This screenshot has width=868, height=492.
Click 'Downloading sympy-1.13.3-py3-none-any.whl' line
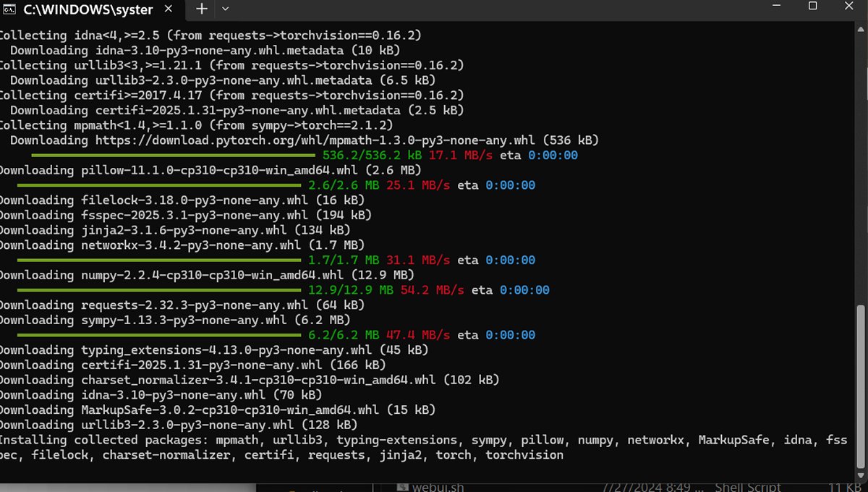[x=174, y=320]
